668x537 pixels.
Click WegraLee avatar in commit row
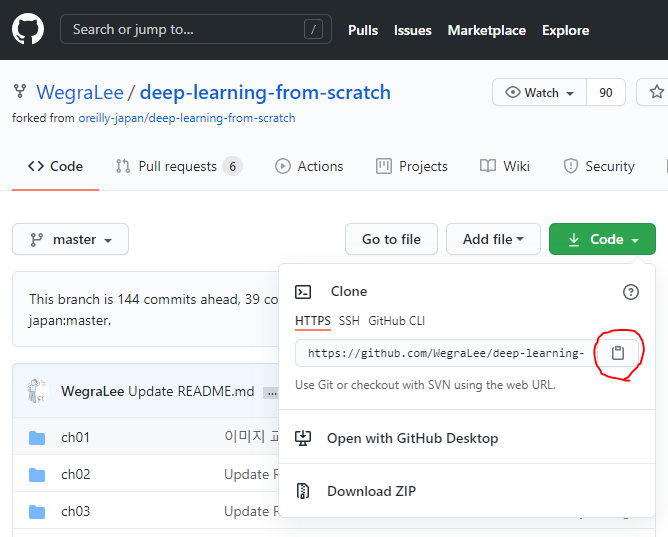pyautogui.click(x=37, y=391)
